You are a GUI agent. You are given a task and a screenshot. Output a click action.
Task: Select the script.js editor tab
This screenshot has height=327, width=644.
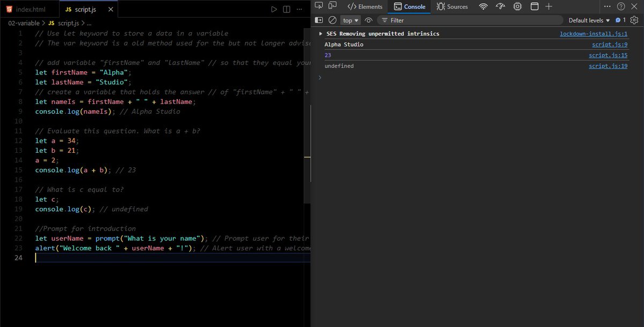(87, 10)
